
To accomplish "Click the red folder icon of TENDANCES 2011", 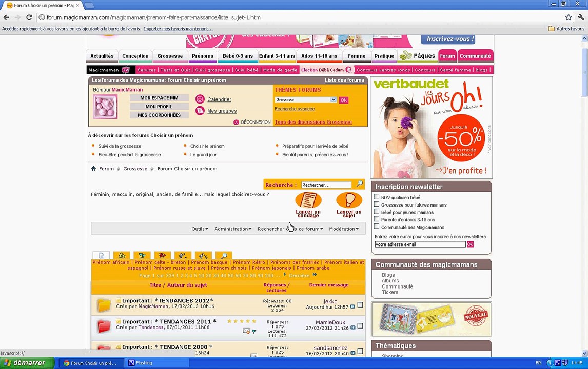I will 104,326.
